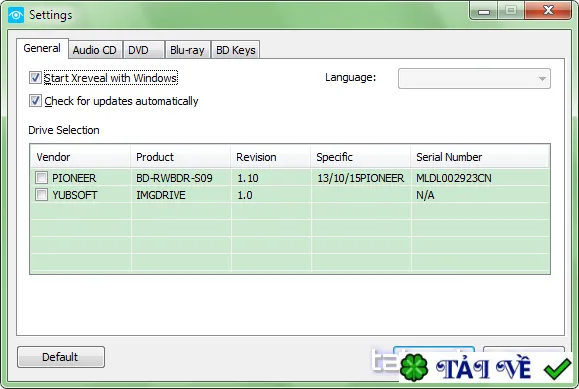Enable the YUBSOFT drive checkbox
This screenshot has width=579, height=389.
[41, 195]
